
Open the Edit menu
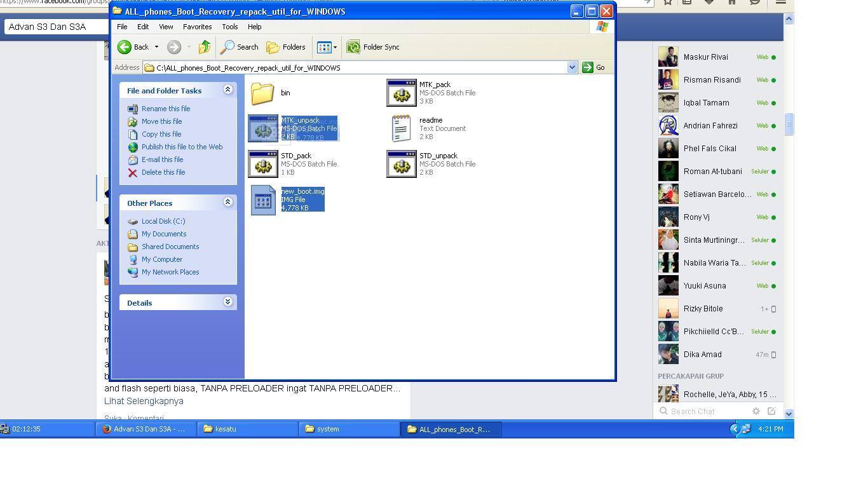pyautogui.click(x=143, y=27)
